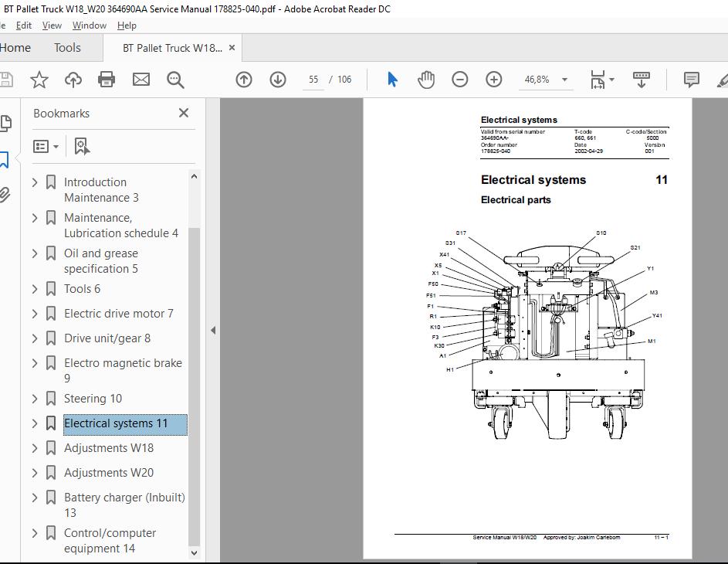Collapse the navigation pane arrow

213,331
